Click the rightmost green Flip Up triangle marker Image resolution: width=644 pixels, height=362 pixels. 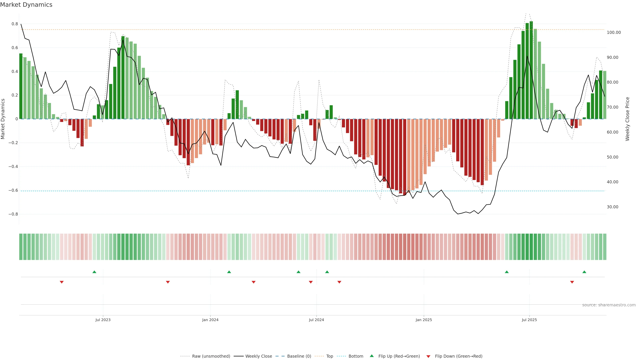tap(584, 272)
